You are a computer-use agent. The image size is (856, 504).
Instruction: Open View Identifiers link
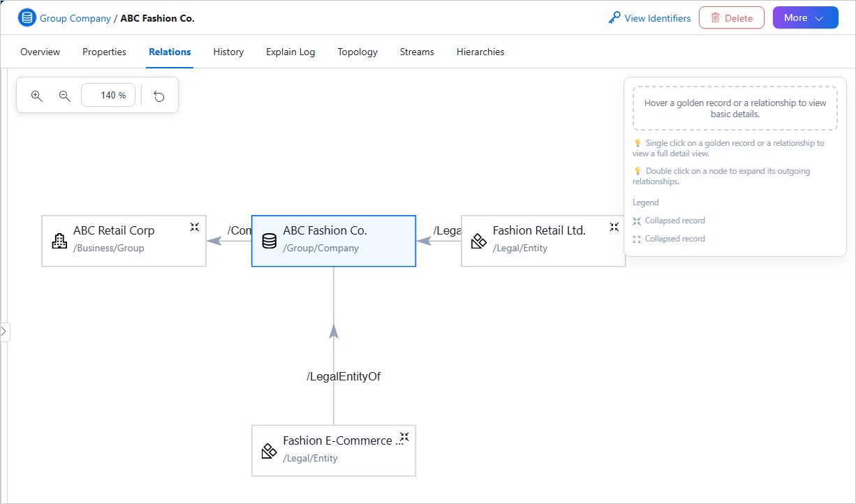click(649, 18)
